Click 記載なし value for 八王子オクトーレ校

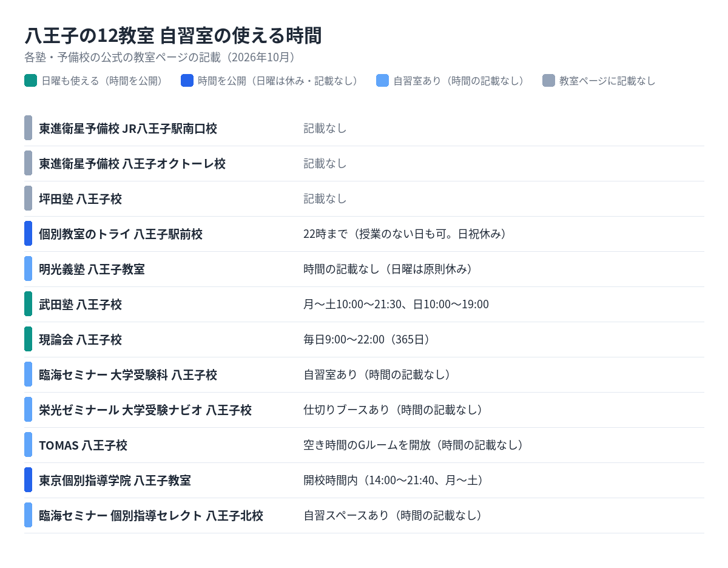pyautogui.click(x=325, y=163)
